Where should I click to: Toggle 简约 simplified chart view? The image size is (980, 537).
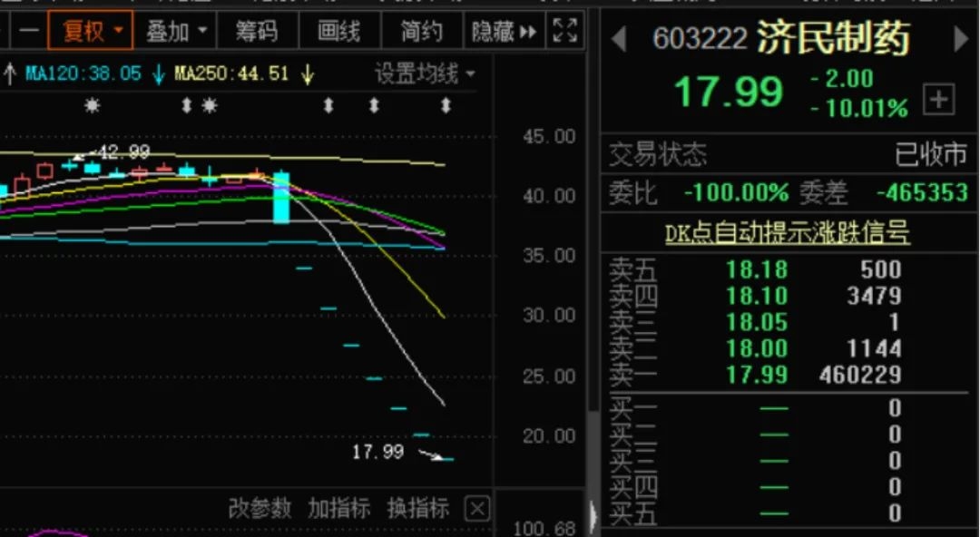coord(421,30)
